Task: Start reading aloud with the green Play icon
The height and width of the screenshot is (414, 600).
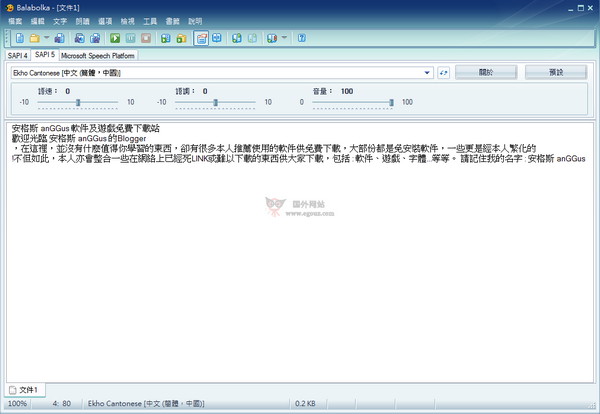Action: coord(115,38)
